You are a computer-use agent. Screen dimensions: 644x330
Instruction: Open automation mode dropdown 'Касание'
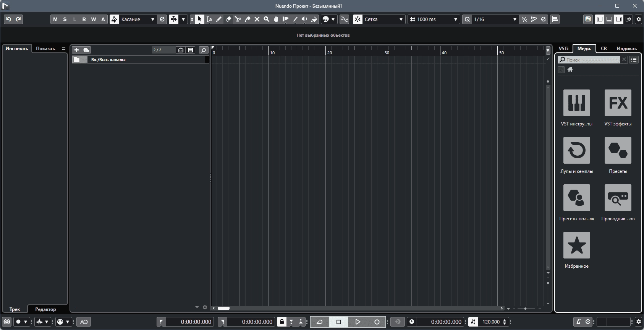pos(138,19)
